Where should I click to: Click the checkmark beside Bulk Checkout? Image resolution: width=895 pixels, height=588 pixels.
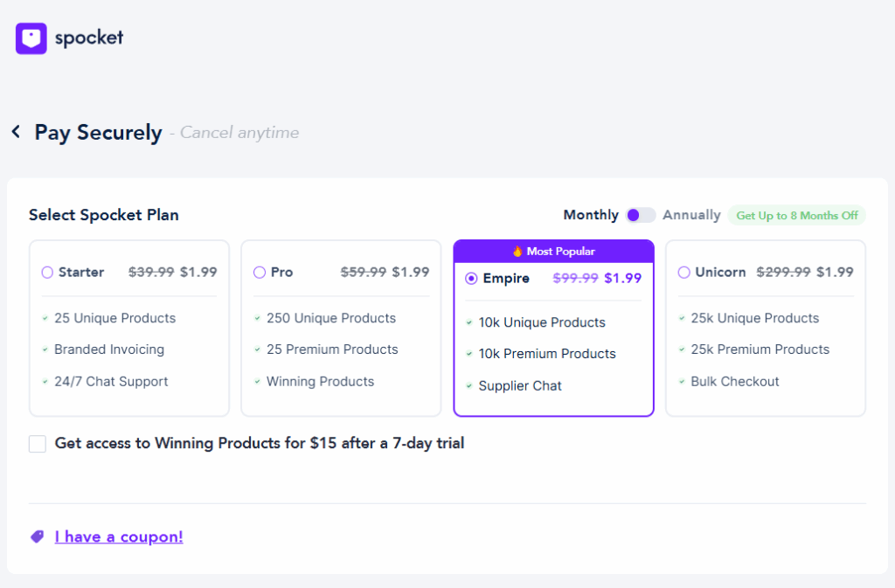point(683,382)
